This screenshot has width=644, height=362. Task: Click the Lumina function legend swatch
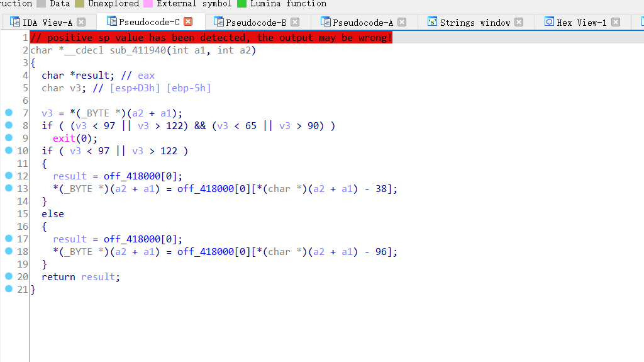(242, 4)
